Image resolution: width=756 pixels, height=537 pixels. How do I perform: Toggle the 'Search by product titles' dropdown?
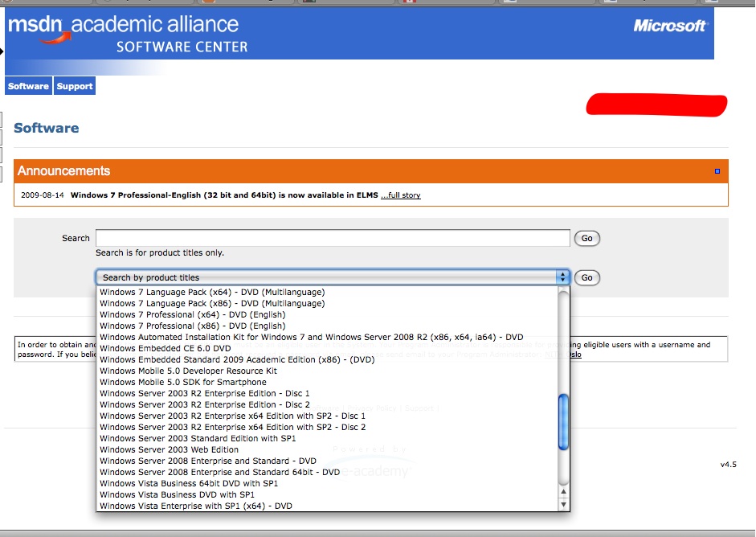click(333, 277)
